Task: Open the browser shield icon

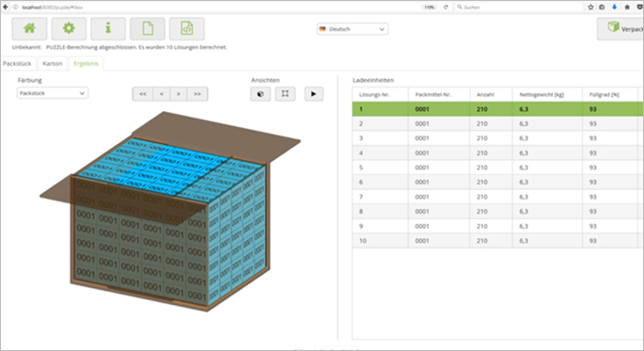Action: tap(640, 7)
